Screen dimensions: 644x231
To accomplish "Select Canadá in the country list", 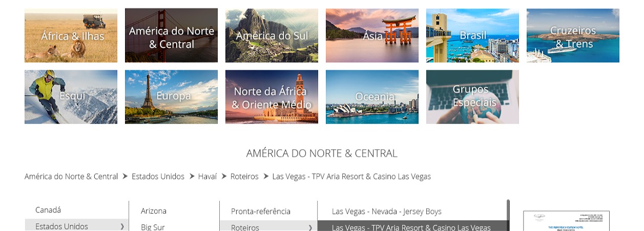I will click(x=48, y=210).
